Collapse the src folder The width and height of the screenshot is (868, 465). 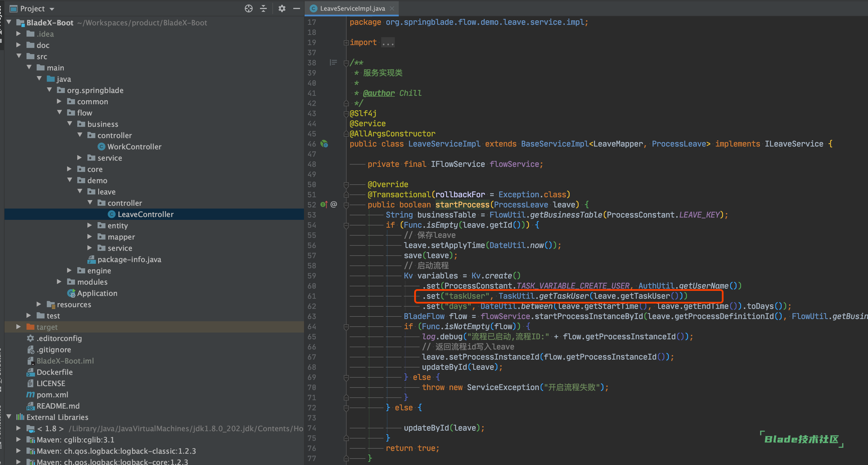(x=19, y=56)
